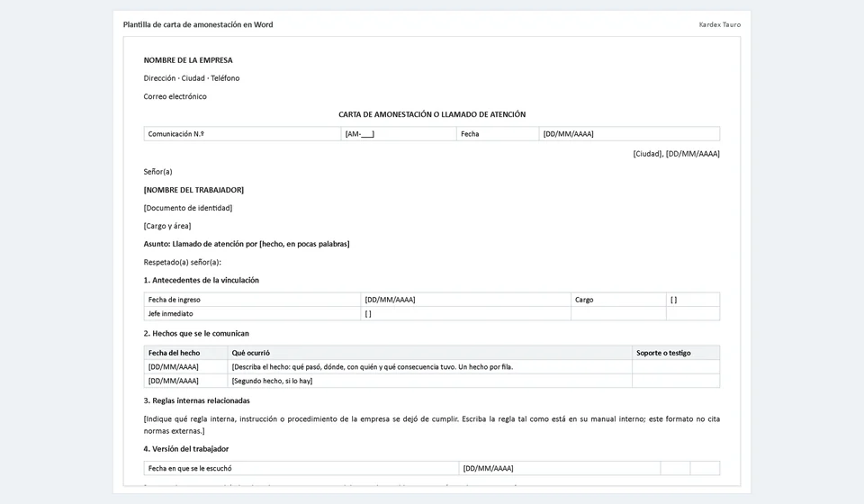Click '[DD/MM/AAAA]' beside 'Fecha en que se le escuchó'
Screen dimensions: 864x504
560,468
